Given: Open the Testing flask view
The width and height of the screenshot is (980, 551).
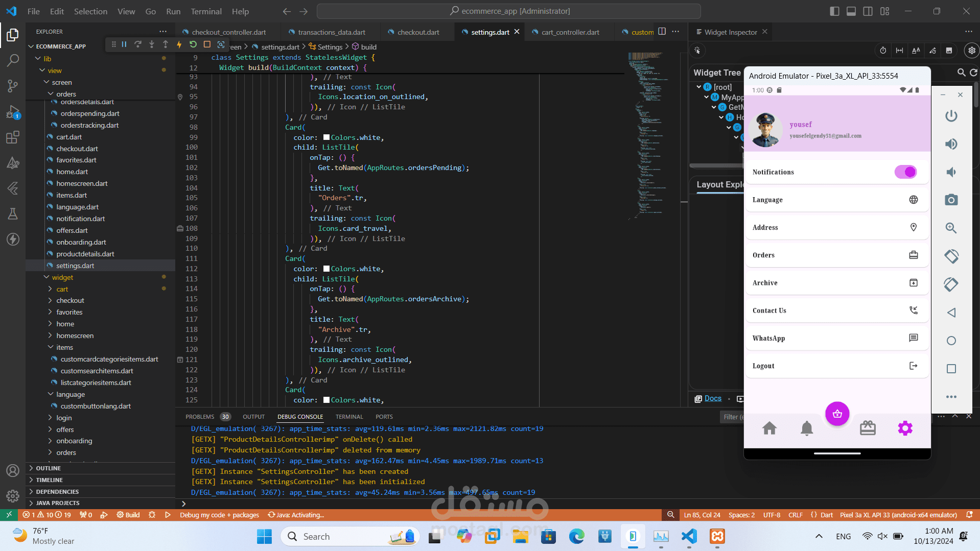Looking at the screenshot, I should pyautogui.click(x=13, y=213).
